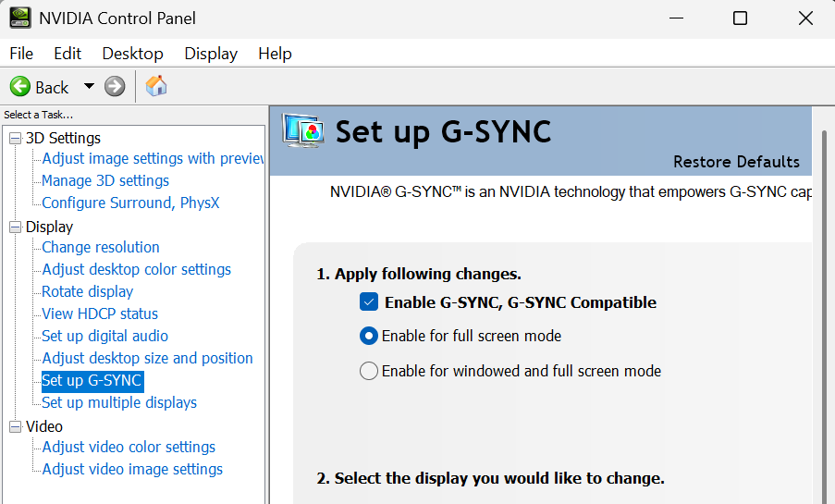
Task: Click the Set up G-SYNC monitor icon
Action: [x=303, y=131]
